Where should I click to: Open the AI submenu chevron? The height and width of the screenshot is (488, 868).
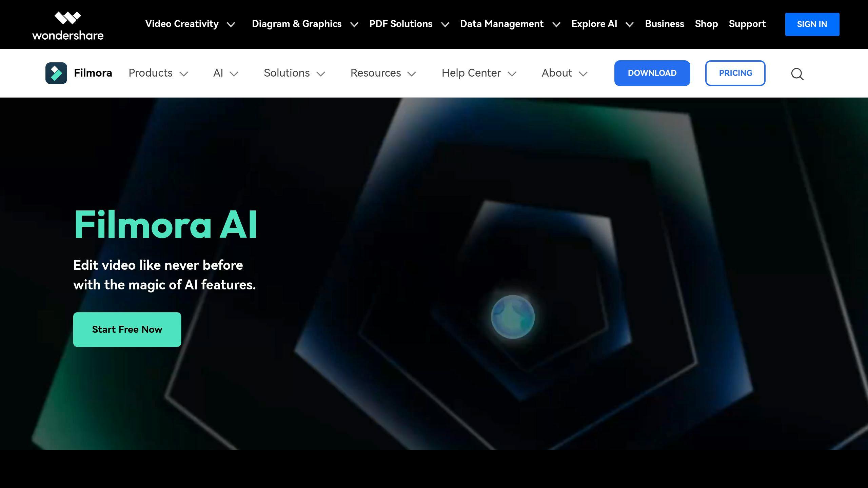[234, 74]
